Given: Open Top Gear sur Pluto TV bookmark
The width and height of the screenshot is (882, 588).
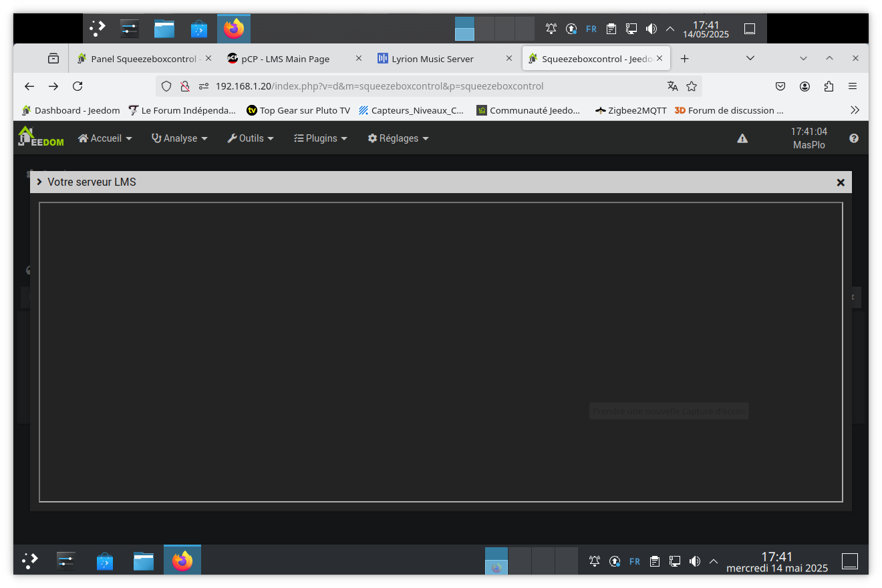Looking at the screenshot, I should 298,110.
